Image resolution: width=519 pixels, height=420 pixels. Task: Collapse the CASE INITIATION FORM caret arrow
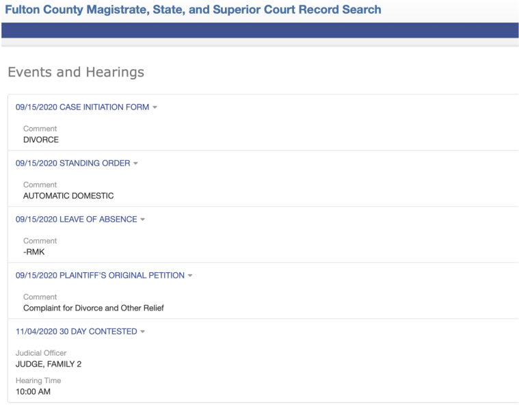[x=155, y=107]
